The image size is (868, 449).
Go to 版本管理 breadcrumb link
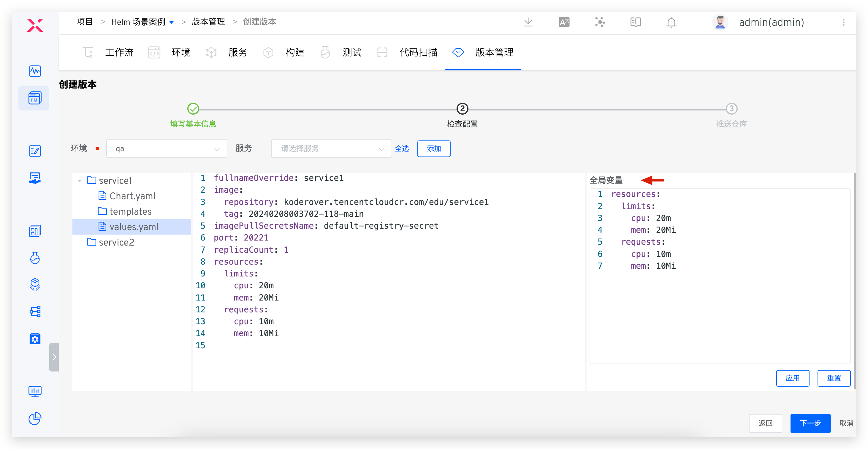click(208, 22)
